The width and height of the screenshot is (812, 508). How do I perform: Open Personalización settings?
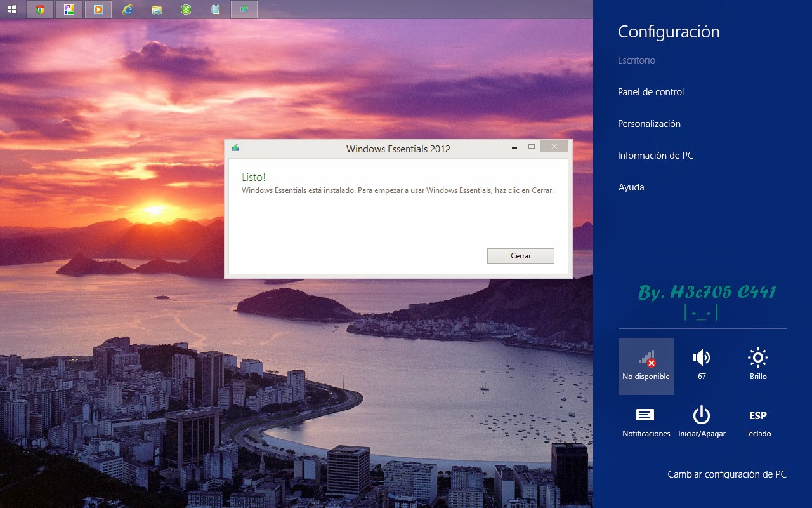tap(649, 124)
